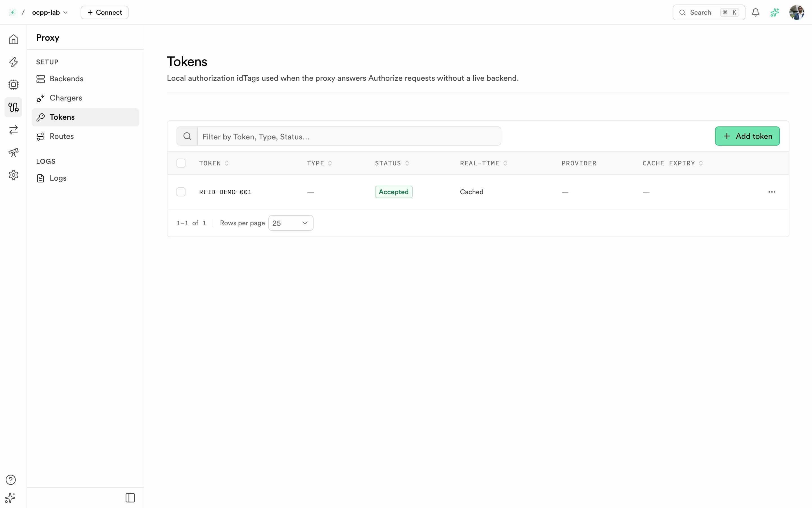Open the Home icon in left rail

[x=14, y=39]
